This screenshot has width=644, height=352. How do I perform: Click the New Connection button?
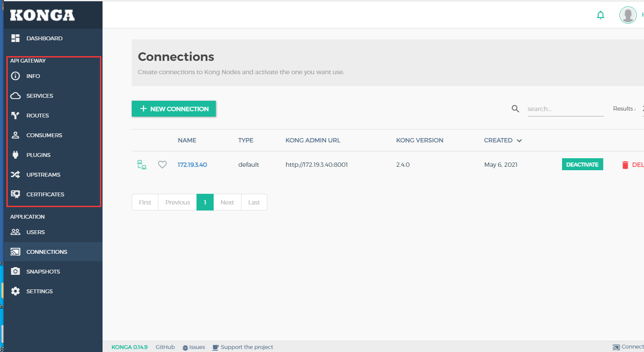174,109
